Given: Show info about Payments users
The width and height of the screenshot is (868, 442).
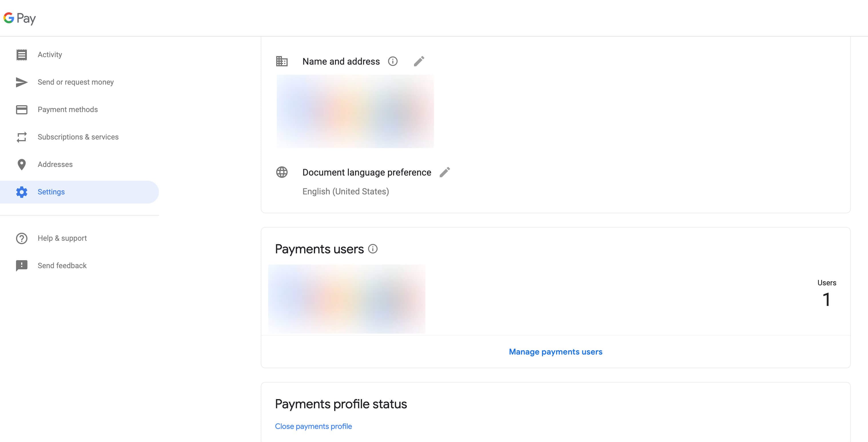Looking at the screenshot, I should point(373,249).
